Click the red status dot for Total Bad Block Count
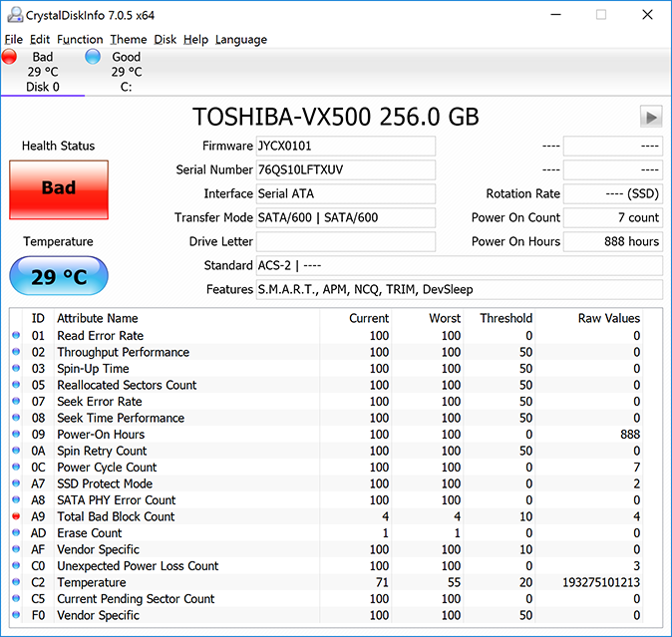This screenshot has height=637, width=672. (x=16, y=516)
